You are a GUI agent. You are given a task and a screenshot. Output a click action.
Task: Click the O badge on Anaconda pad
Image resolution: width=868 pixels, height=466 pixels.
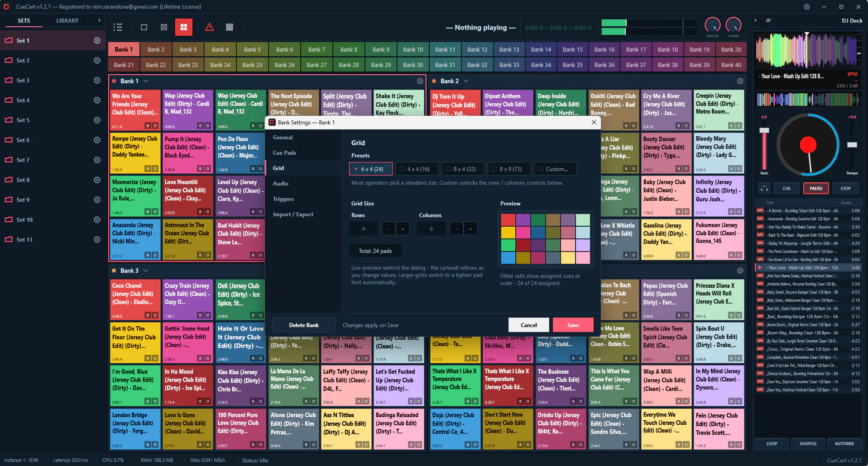click(155, 255)
